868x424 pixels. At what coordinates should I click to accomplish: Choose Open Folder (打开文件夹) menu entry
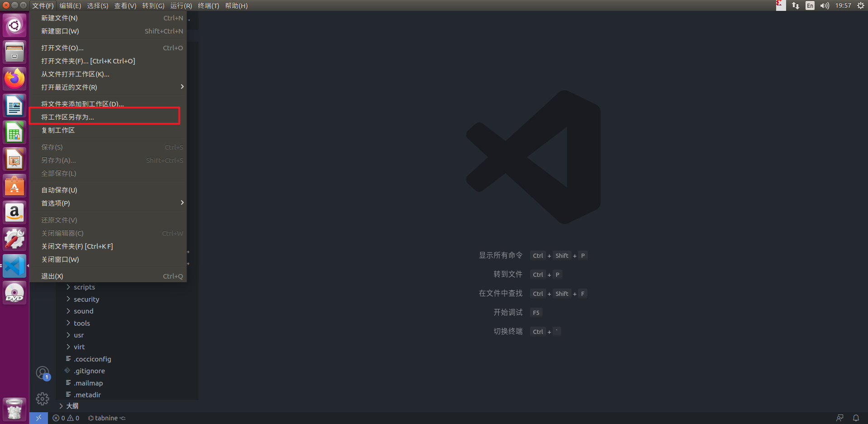(108, 61)
